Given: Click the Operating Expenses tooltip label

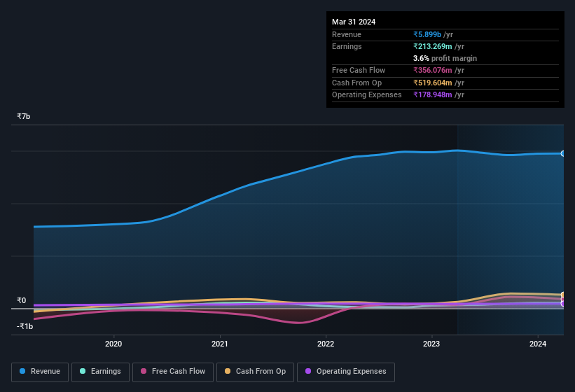Looking at the screenshot, I should point(367,94).
